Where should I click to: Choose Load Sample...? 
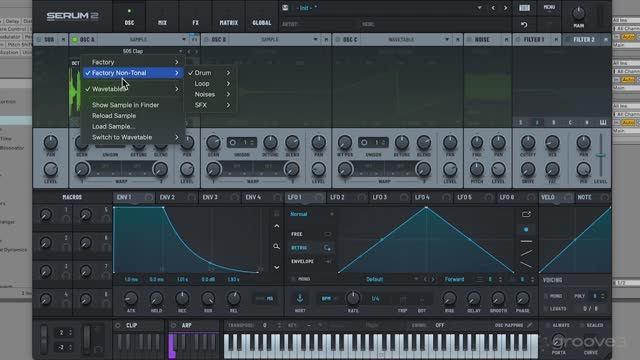[113, 127]
